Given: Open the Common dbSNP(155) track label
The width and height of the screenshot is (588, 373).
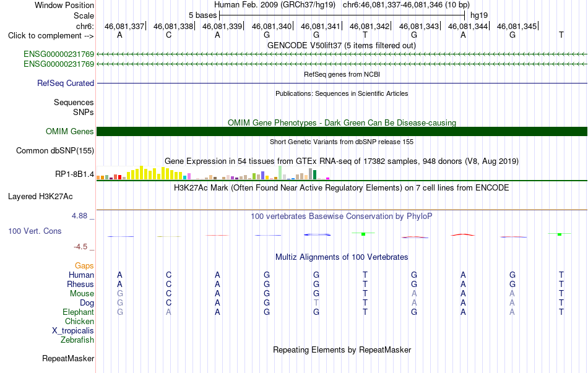Looking at the screenshot, I should (55, 151).
